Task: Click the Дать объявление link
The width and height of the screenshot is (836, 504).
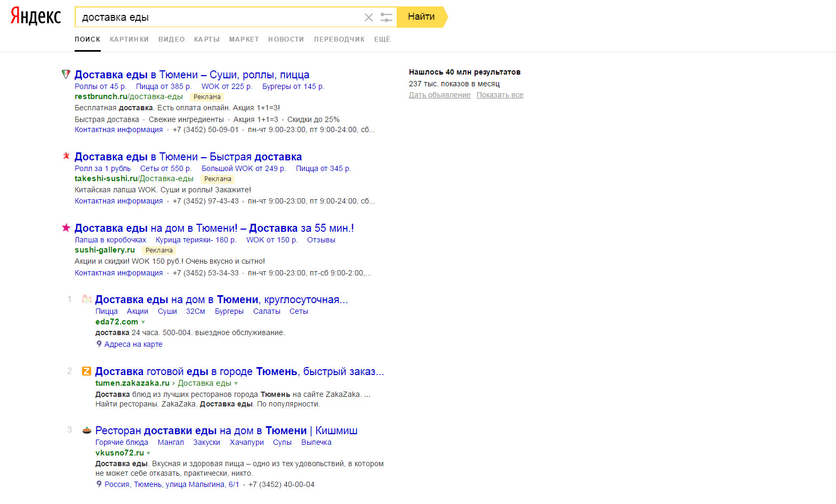Action: click(x=439, y=95)
